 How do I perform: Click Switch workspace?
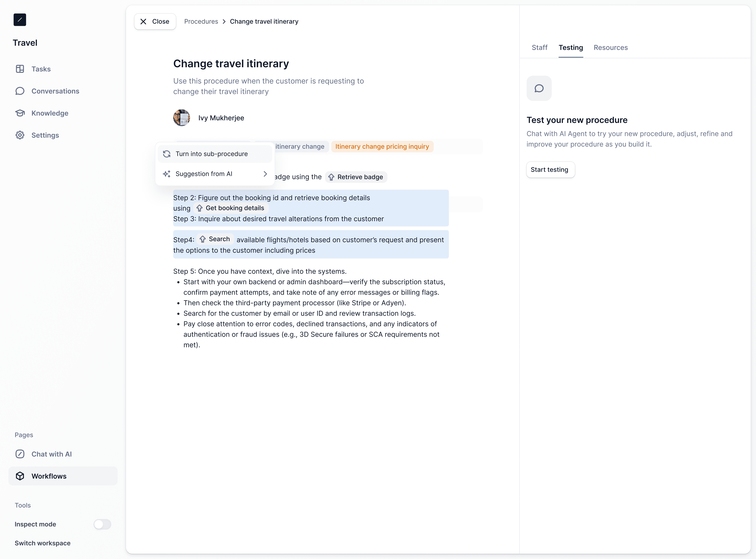coord(43,543)
